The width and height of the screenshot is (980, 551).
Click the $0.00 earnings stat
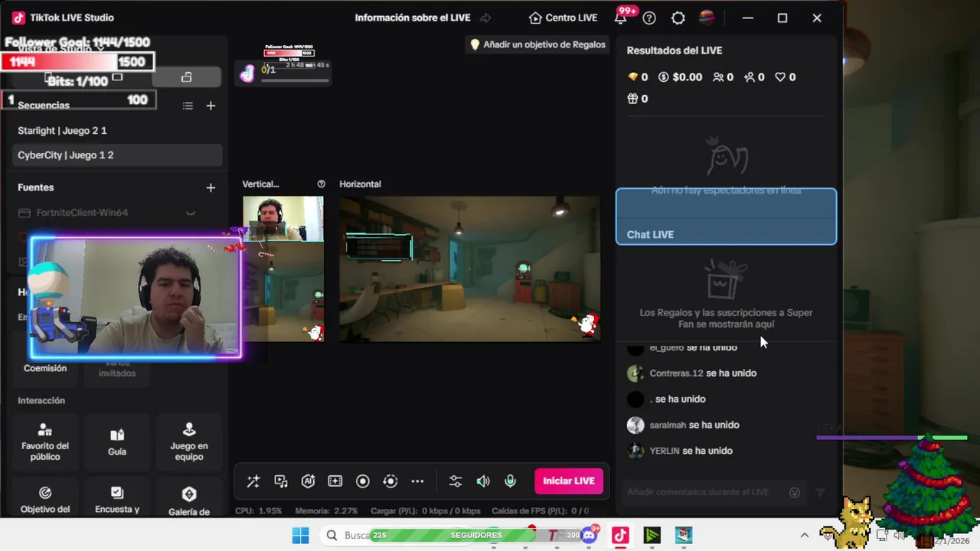(680, 77)
